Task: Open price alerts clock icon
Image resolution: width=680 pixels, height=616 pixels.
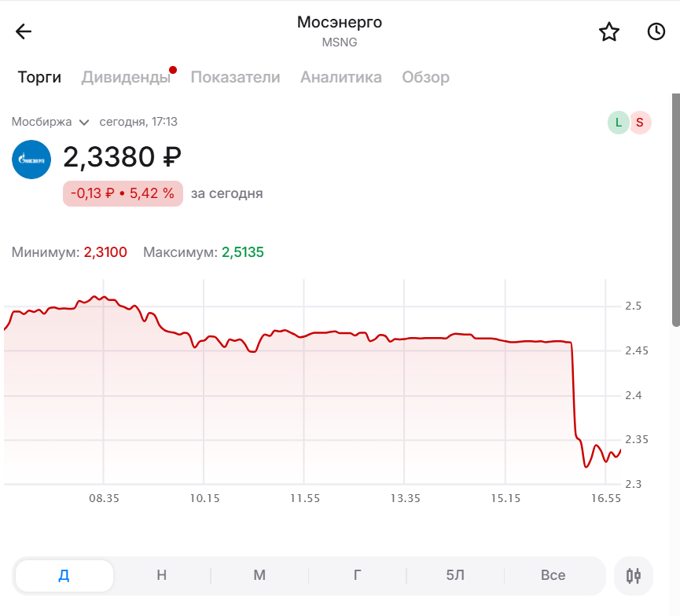Action: tap(656, 31)
